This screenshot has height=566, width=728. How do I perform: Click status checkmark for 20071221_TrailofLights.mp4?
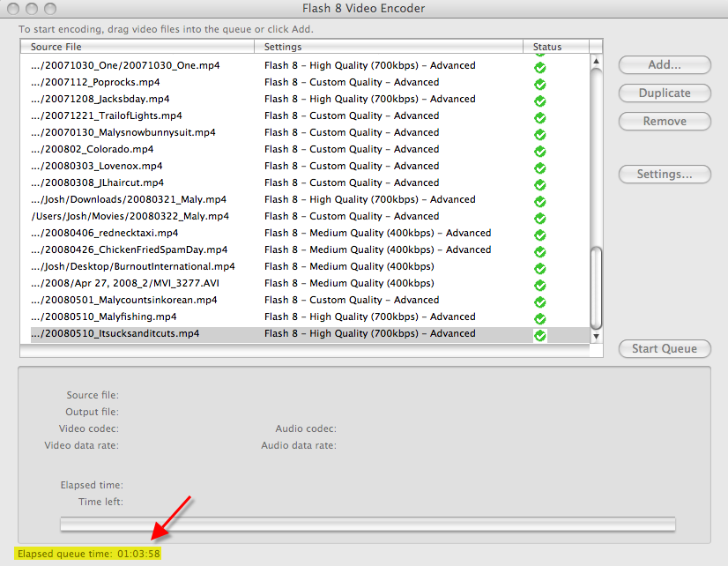click(539, 118)
